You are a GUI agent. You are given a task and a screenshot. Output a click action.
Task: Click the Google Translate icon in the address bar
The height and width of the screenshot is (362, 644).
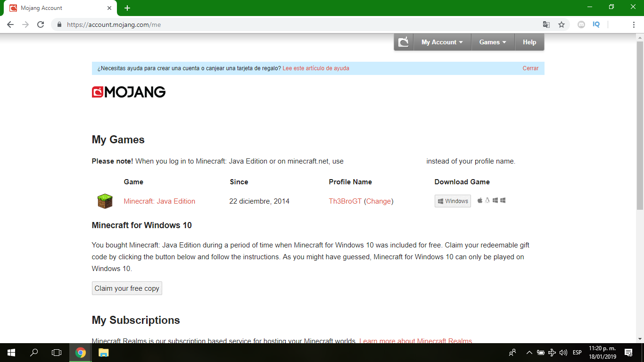pyautogui.click(x=546, y=25)
